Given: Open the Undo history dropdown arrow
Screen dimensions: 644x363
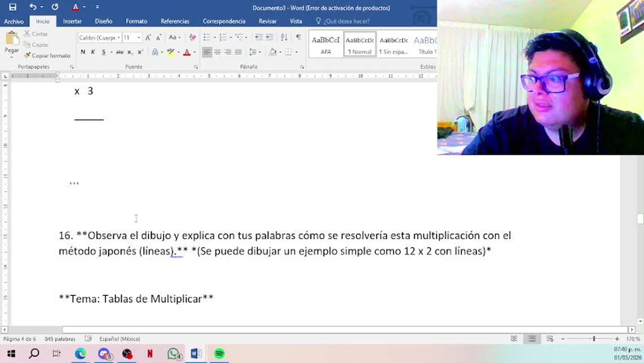Looking at the screenshot, I should [x=41, y=7].
